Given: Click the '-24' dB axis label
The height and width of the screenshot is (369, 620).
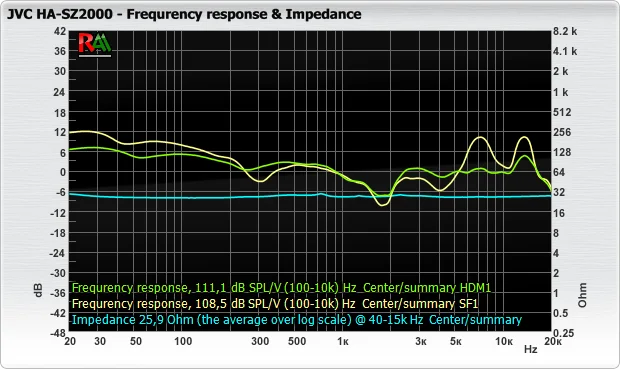Looking at the screenshot, I should point(58,253).
